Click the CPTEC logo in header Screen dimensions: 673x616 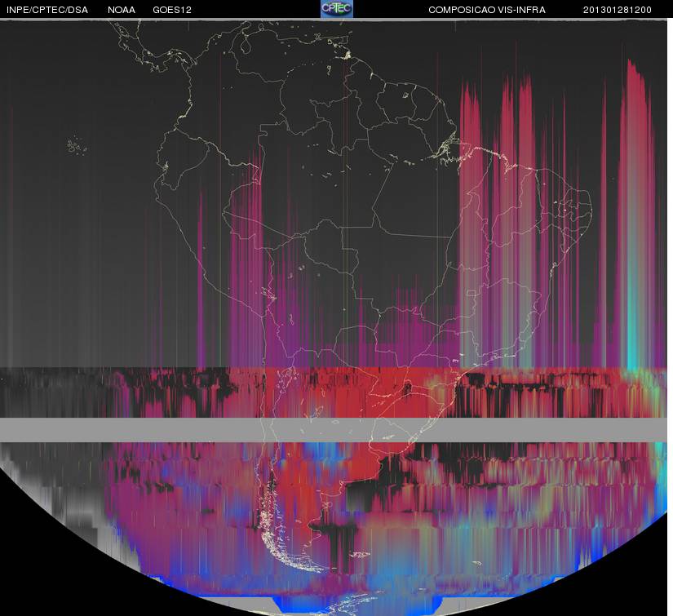click(x=337, y=9)
